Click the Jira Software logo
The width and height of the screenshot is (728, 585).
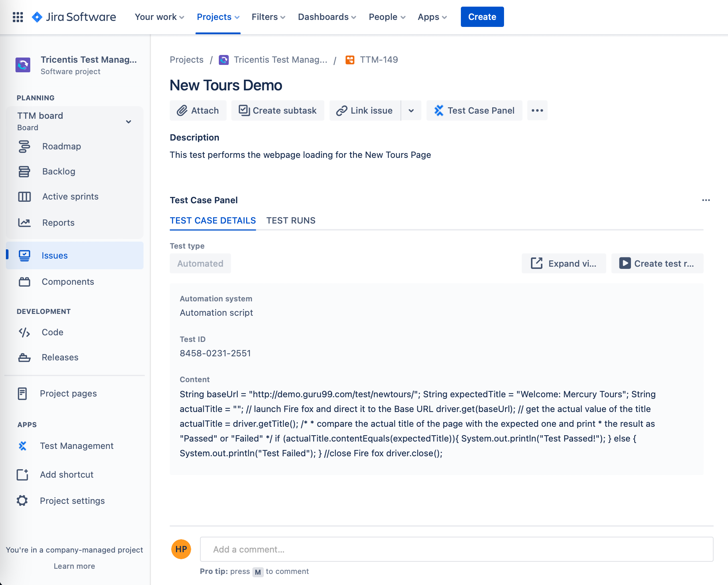pos(74,17)
